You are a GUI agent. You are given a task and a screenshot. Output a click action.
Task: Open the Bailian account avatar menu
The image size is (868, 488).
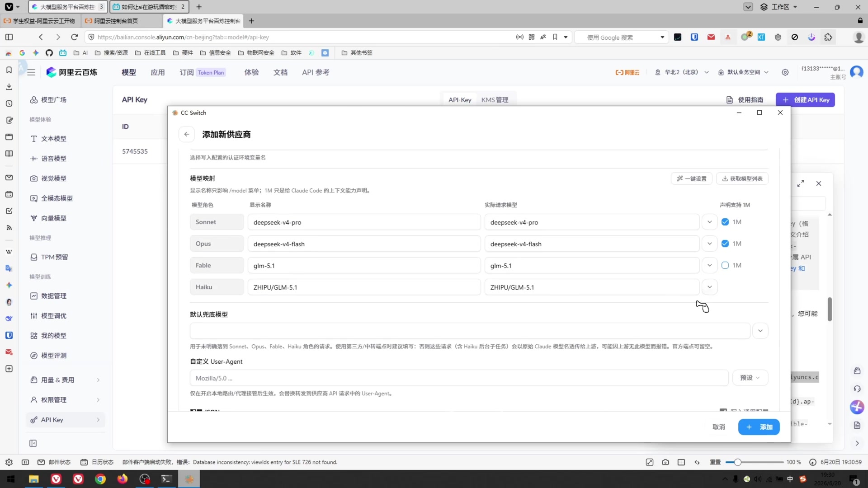pos(857,72)
